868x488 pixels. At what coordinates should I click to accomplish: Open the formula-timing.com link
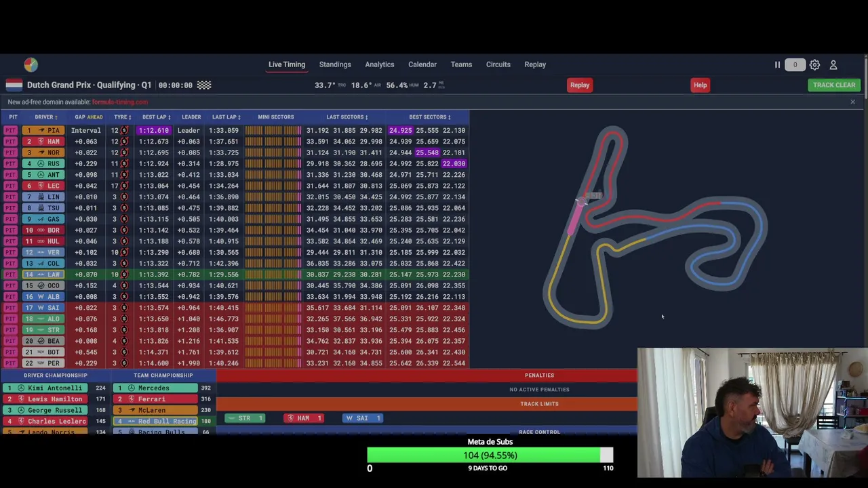tap(120, 102)
